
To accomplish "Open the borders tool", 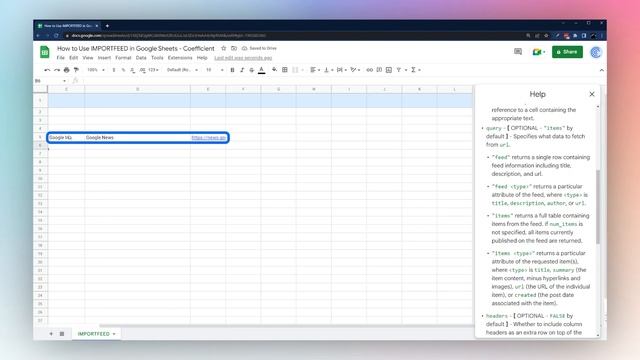I will coord(285,70).
